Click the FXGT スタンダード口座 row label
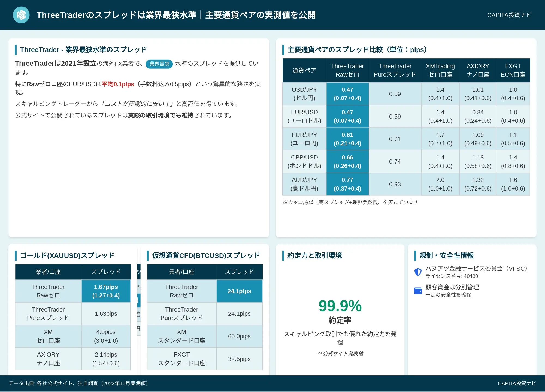The width and height of the screenshot is (545, 392). 182,359
